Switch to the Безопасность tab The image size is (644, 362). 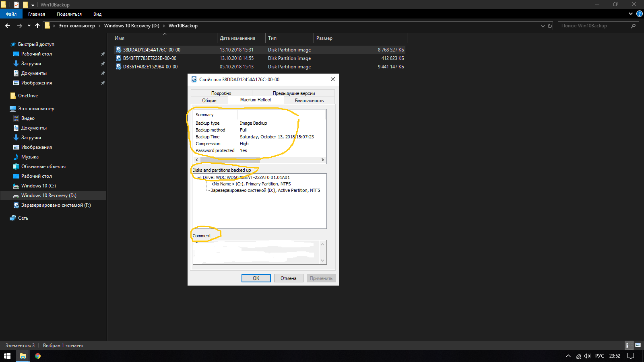click(x=309, y=101)
